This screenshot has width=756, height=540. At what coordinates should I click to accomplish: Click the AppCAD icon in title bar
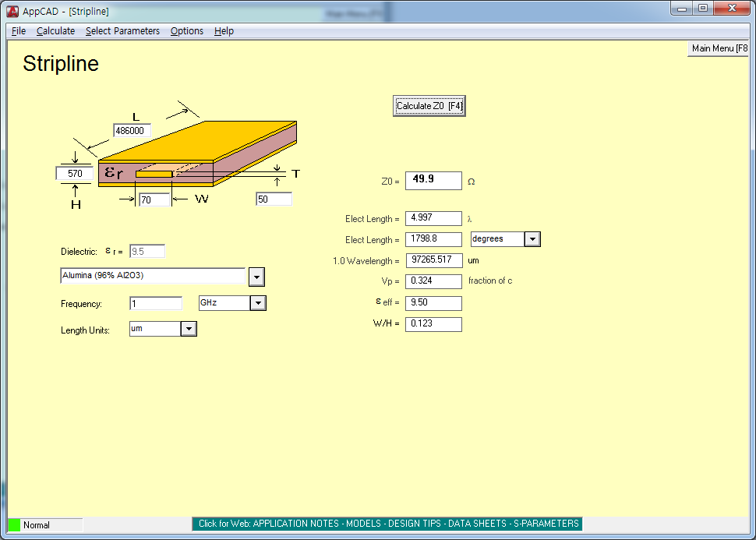(x=12, y=11)
